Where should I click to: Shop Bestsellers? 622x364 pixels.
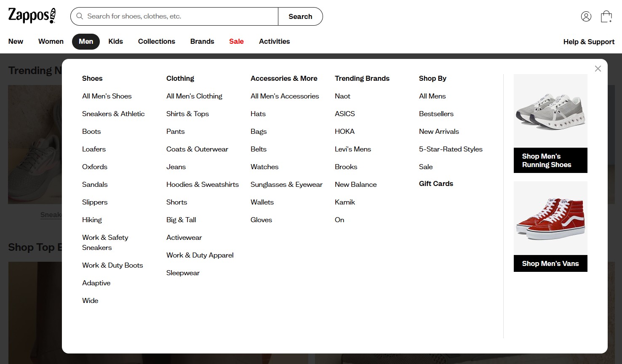click(x=436, y=114)
